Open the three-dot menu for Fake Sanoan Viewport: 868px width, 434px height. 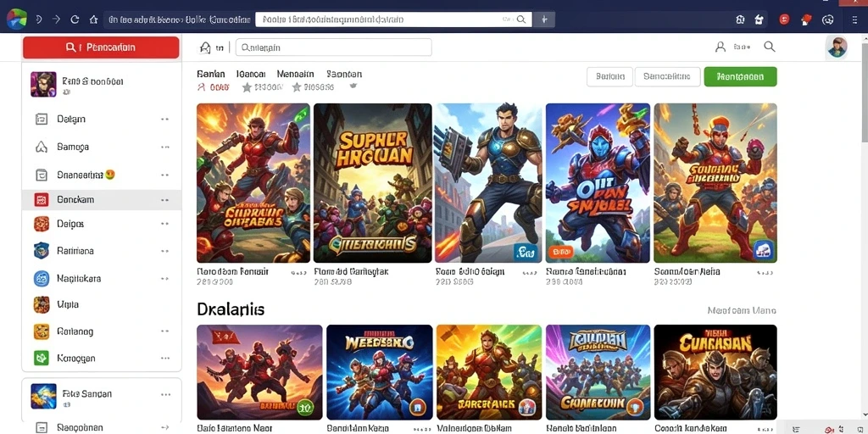pyautogui.click(x=165, y=395)
